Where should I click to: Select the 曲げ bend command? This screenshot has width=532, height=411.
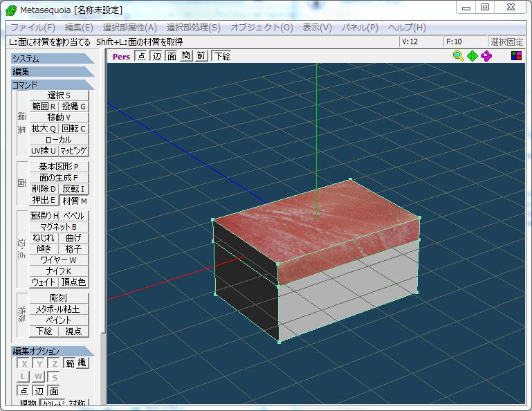pyautogui.click(x=73, y=238)
